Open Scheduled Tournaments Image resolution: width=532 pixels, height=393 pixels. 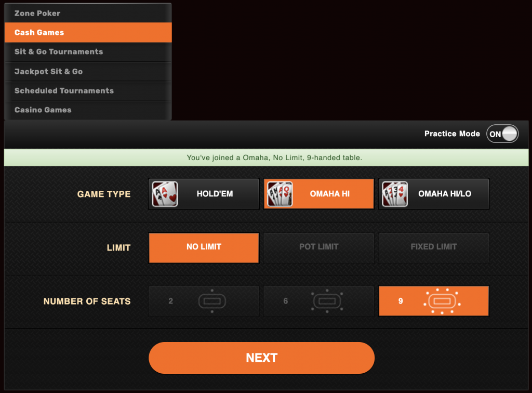point(88,90)
